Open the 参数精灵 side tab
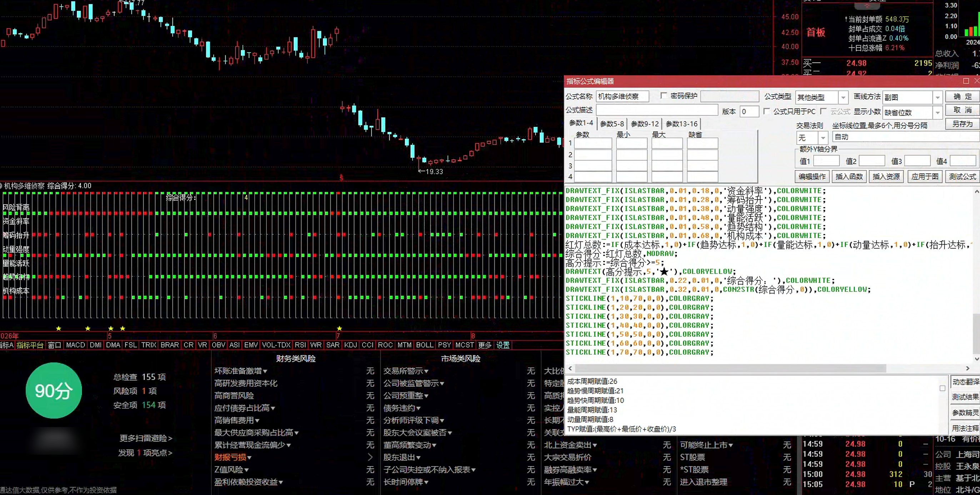Image resolution: width=980 pixels, height=495 pixels. point(965,412)
